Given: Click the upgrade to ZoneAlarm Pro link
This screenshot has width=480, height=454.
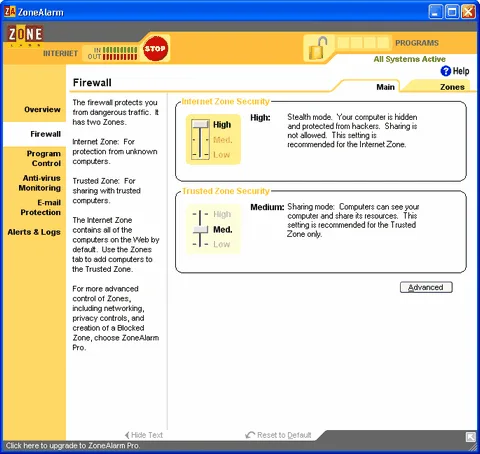Looking at the screenshot, I should [73, 446].
